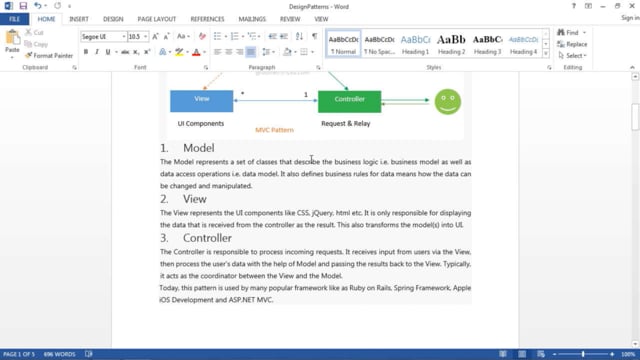
Task: Click the Undo arrow icon
Action: pyautogui.click(x=38, y=6)
